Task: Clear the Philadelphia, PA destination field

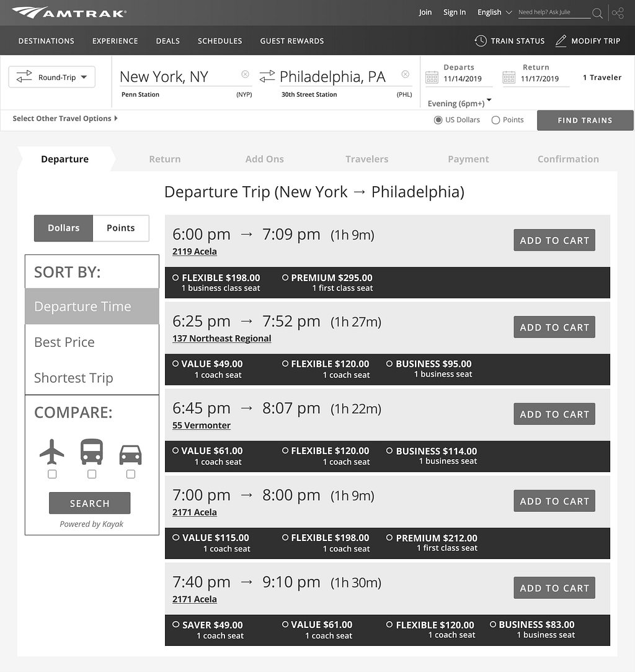Action: [x=405, y=74]
